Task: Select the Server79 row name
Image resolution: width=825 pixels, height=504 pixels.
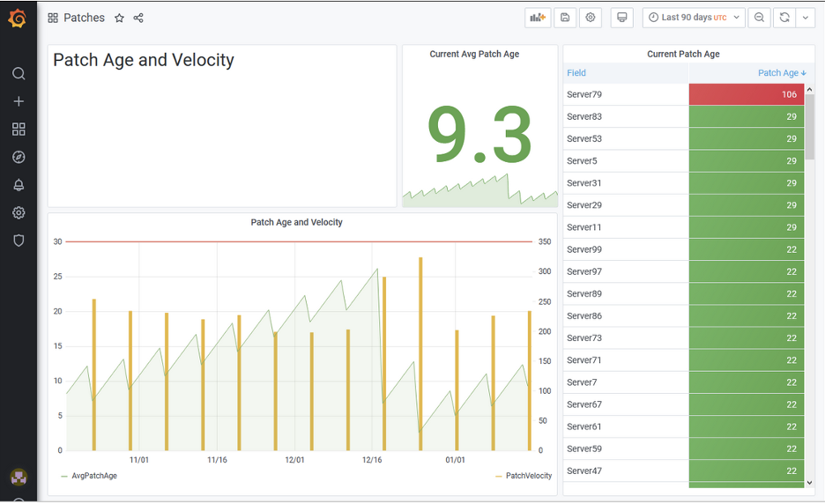Action: coord(584,94)
